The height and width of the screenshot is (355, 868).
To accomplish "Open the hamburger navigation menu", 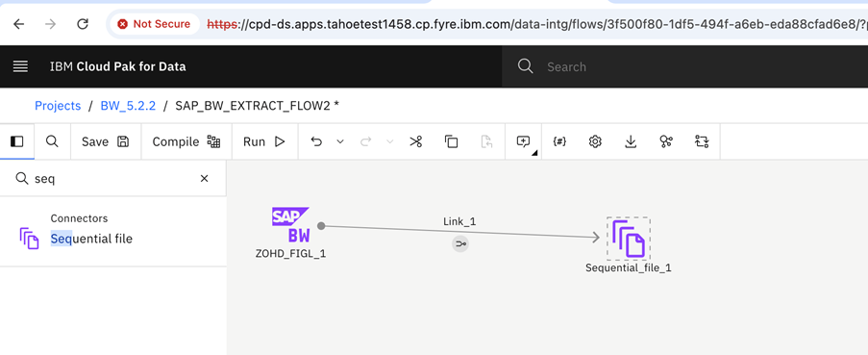I will pos(20,66).
